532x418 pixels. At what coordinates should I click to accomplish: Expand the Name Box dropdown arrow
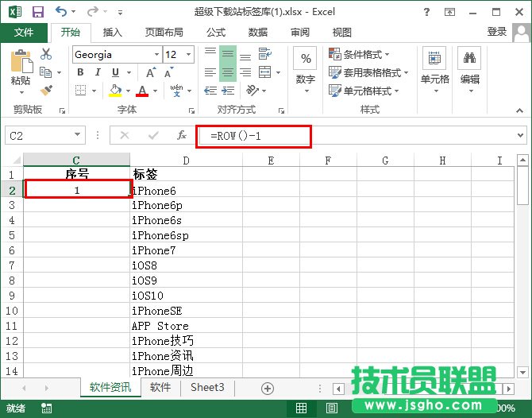[x=77, y=136]
